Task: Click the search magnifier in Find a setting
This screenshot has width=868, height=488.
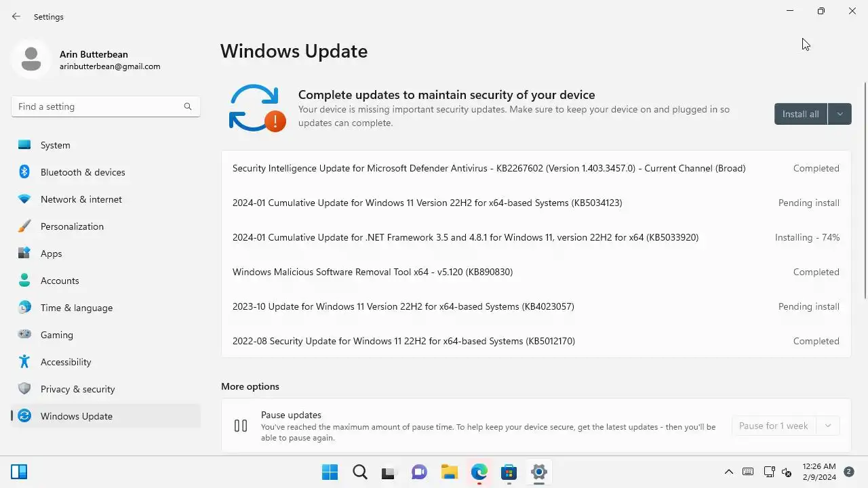Action: [x=188, y=106]
